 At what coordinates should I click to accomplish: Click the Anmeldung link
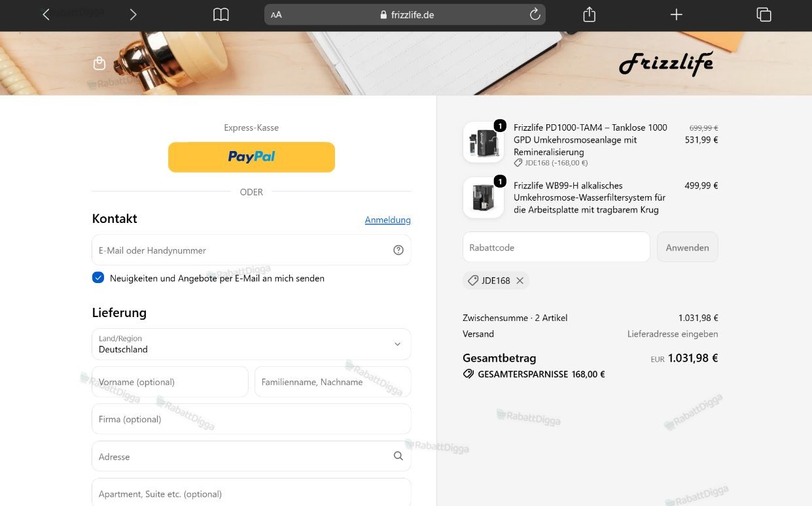pos(388,220)
